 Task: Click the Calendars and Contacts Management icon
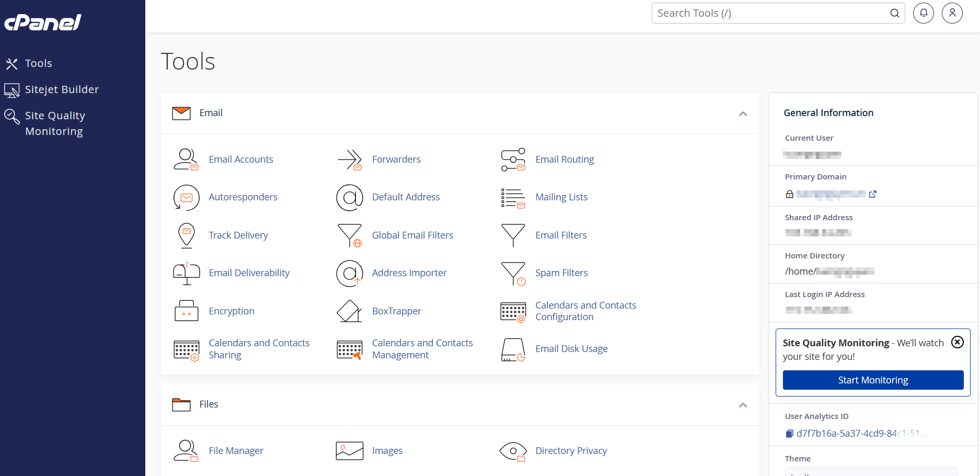(350, 349)
